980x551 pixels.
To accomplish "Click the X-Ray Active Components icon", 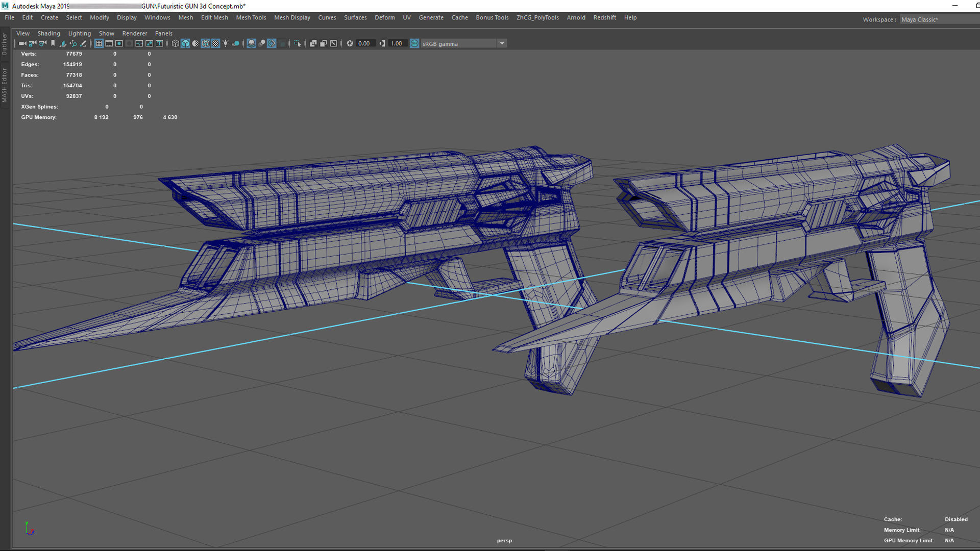I will [323, 43].
